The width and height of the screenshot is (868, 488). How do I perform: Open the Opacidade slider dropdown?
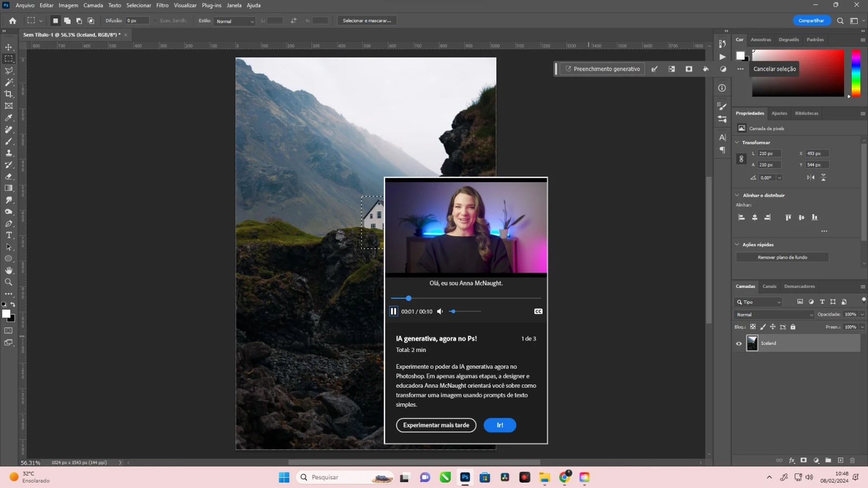862,314
